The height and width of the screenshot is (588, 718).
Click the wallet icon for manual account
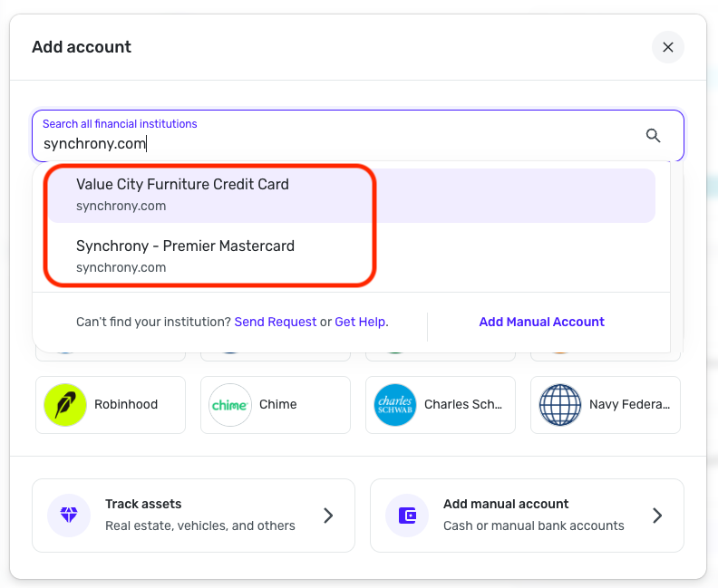pos(407,516)
